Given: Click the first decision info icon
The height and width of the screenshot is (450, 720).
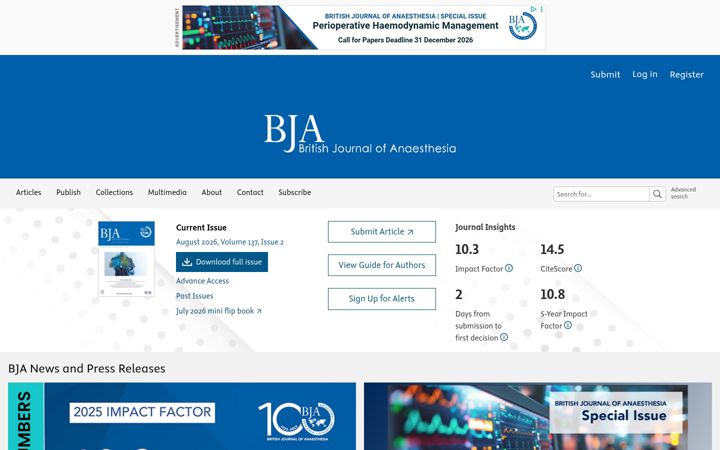Looking at the screenshot, I should click(504, 337).
